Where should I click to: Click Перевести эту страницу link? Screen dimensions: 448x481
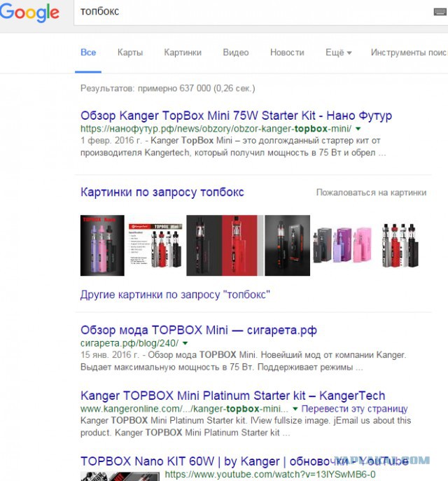(354, 409)
